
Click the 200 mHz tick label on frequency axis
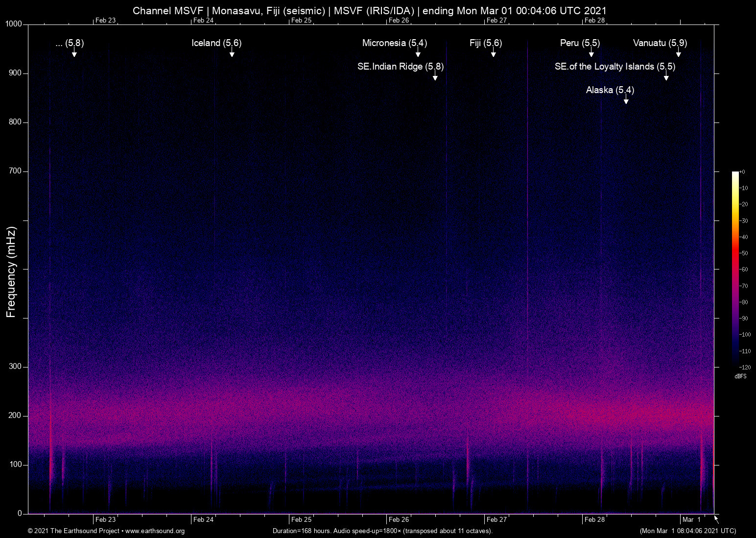click(x=15, y=416)
